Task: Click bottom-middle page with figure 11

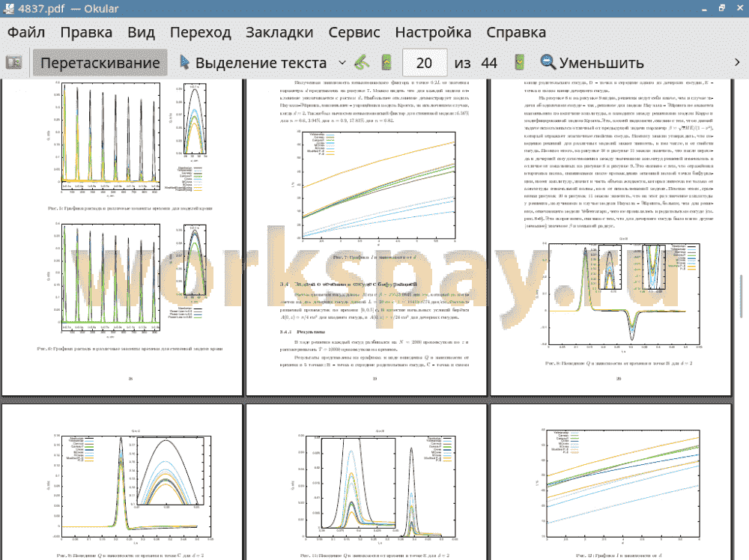Action: (x=366, y=482)
